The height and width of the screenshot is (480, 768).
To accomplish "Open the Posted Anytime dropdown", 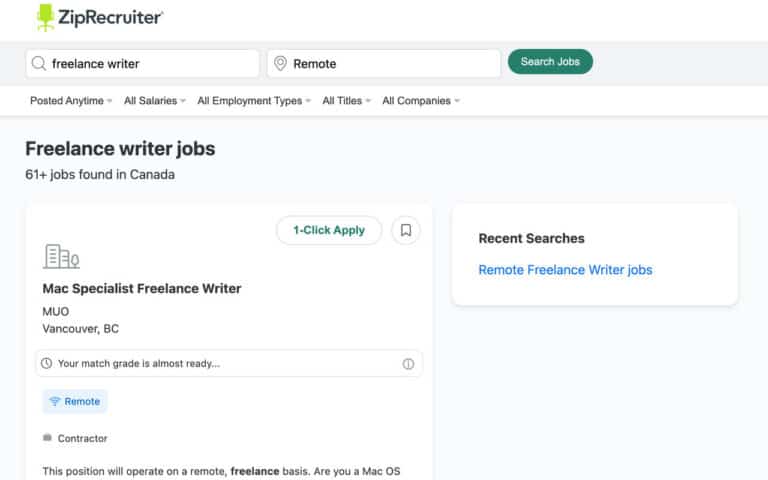I will (x=71, y=101).
